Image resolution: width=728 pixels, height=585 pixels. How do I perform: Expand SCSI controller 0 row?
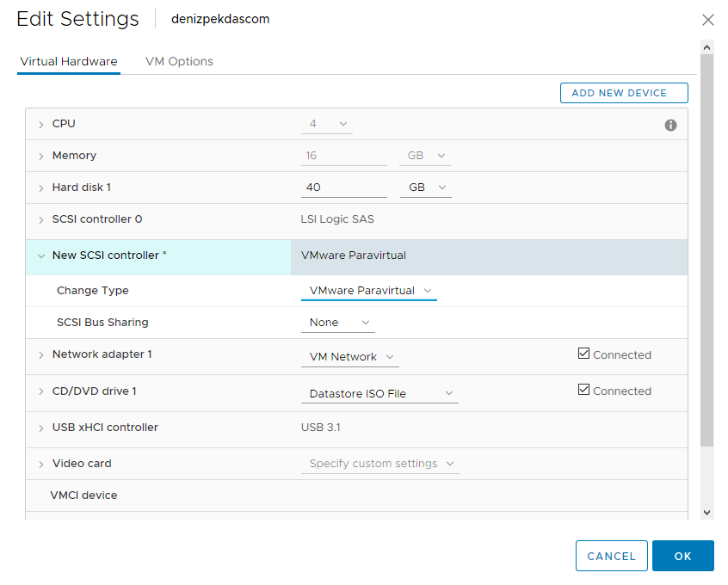click(40, 220)
